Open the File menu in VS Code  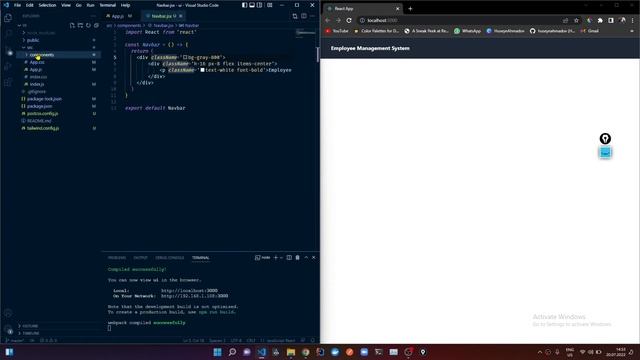tap(17, 5)
